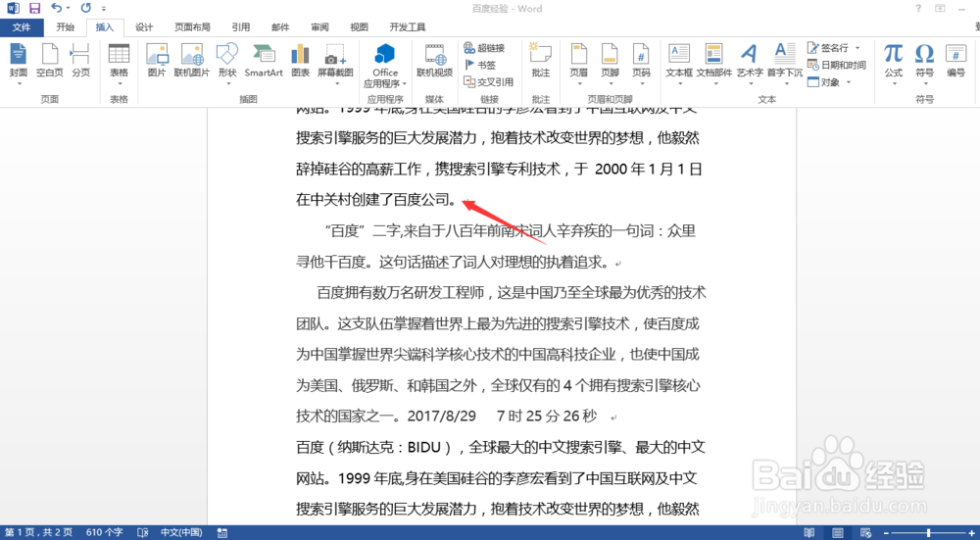This screenshot has width=980, height=540.
Task: Insert a SmartArt graphic
Action: click(263, 61)
